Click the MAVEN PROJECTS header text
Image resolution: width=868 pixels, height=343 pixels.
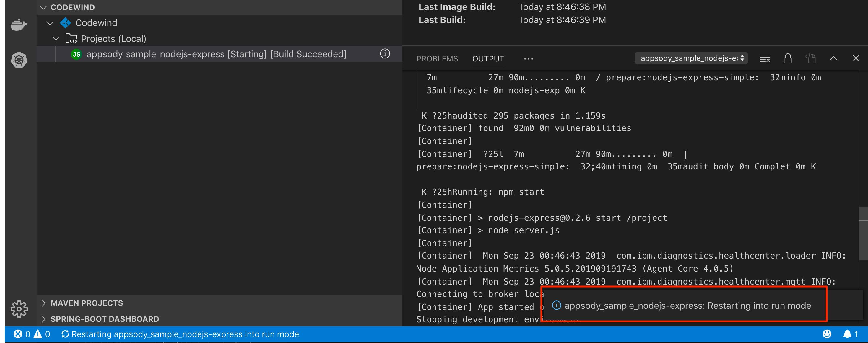click(87, 303)
